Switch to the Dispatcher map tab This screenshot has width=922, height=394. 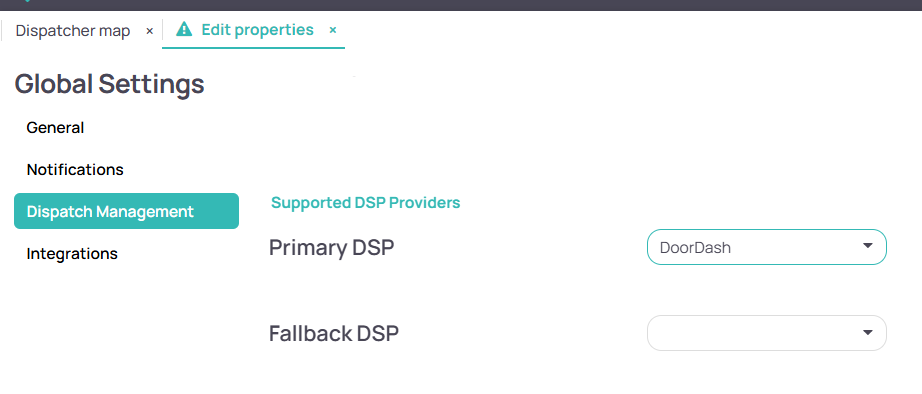coord(73,31)
